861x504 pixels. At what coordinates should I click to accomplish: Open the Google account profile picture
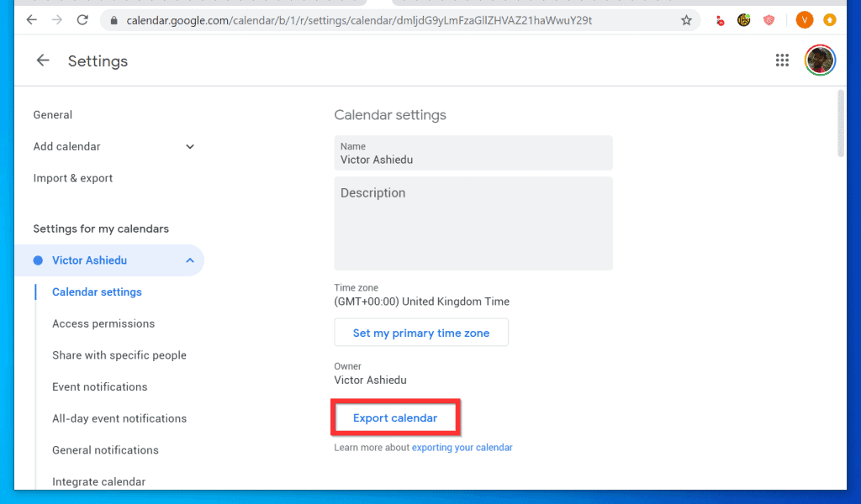pyautogui.click(x=819, y=60)
